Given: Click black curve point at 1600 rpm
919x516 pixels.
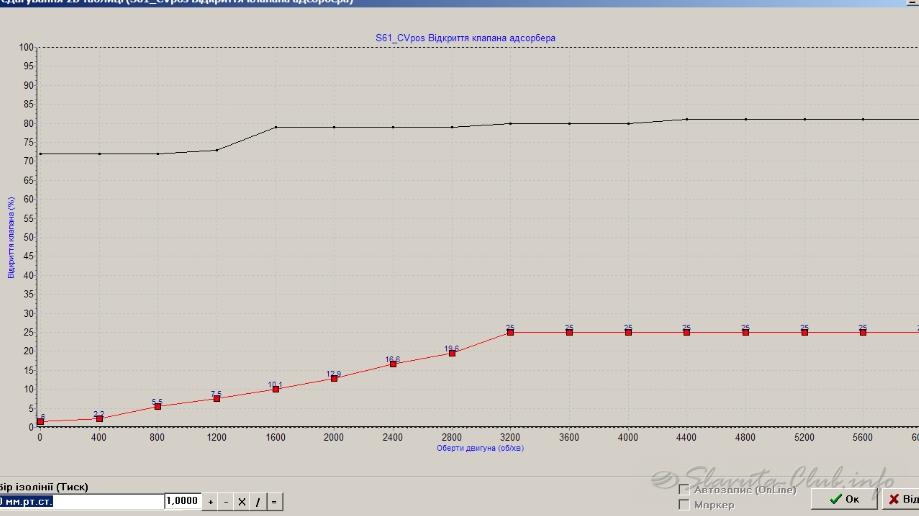Looking at the screenshot, I should point(276,127).
